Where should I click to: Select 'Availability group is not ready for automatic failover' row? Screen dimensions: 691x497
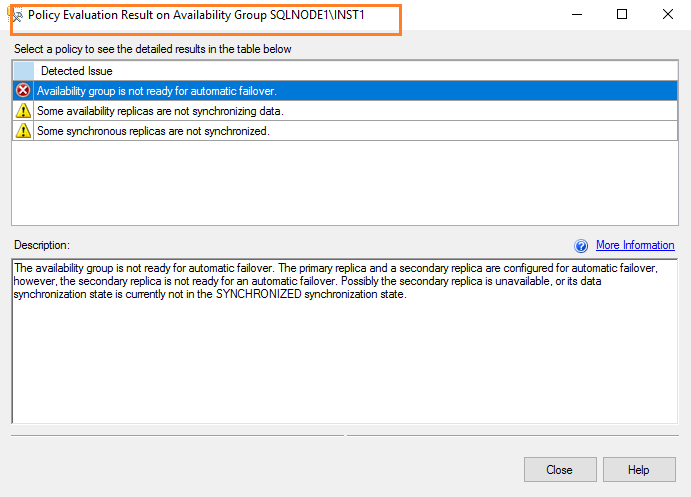click(345, 91)
